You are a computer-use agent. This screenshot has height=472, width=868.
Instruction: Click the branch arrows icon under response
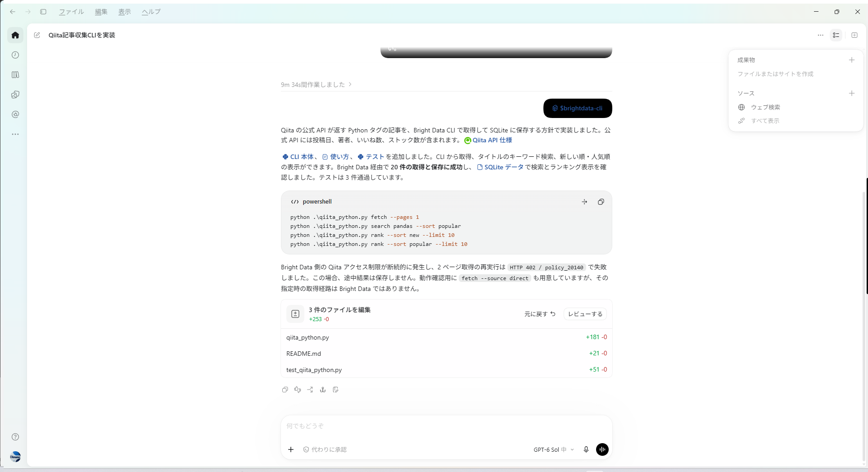(310, 390)
